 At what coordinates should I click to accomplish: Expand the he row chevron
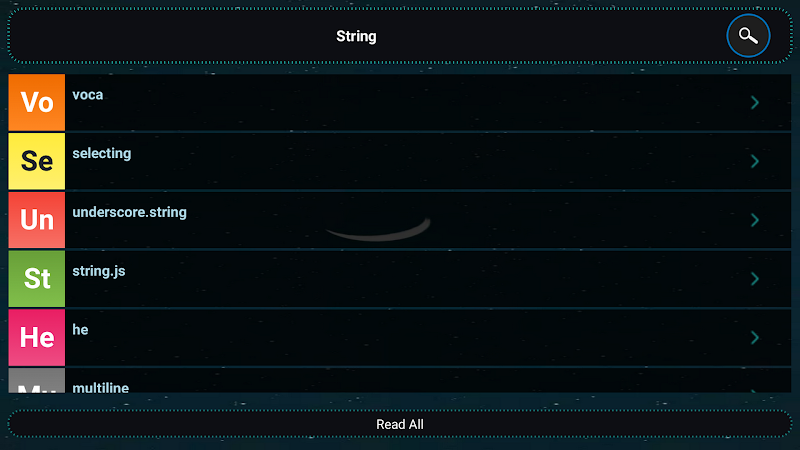coord(755,337)
